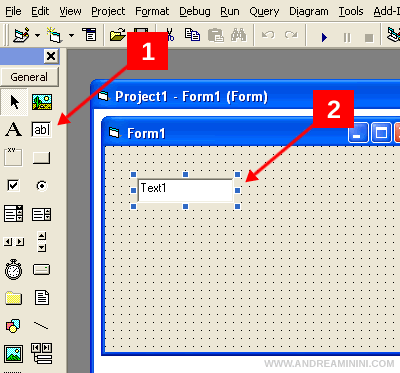Maximize the Form1 window
This screenshot has width=400, height=373.
(x=381, y=133)
